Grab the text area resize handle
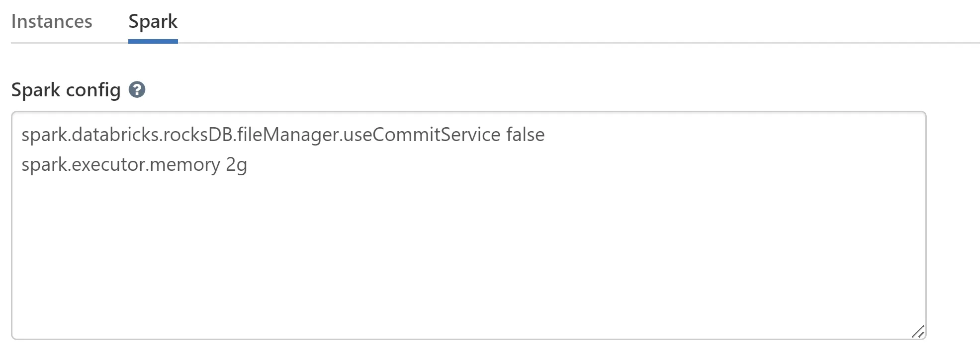Image resolution: width=980 pixels, height=364 pixels. pos(918,332)
